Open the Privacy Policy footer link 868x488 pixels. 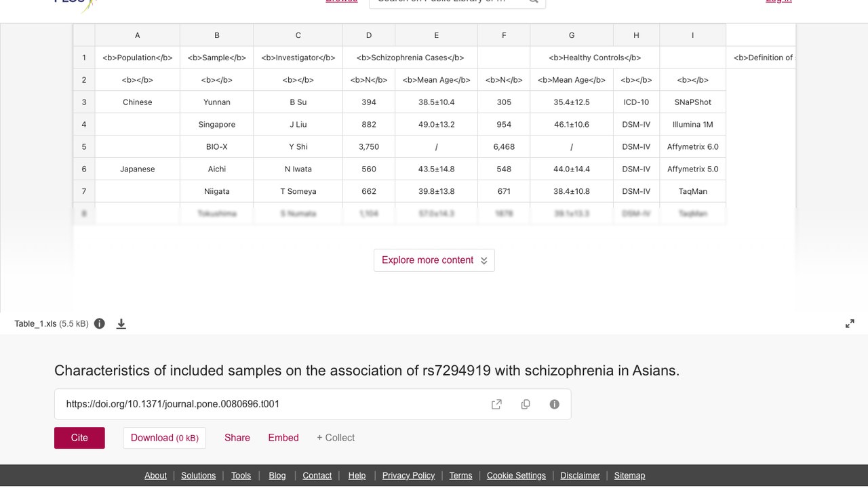(x=408, y=475)
